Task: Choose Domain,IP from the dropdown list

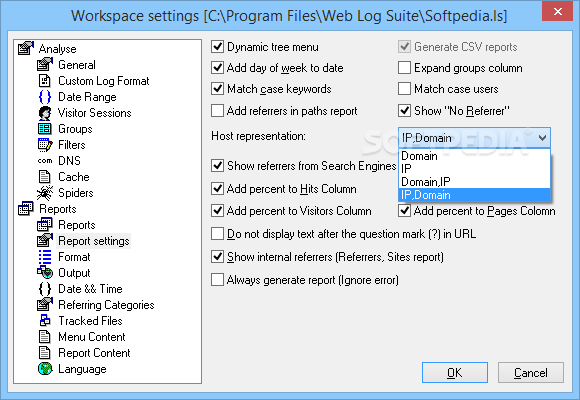Action: [475, 182]
